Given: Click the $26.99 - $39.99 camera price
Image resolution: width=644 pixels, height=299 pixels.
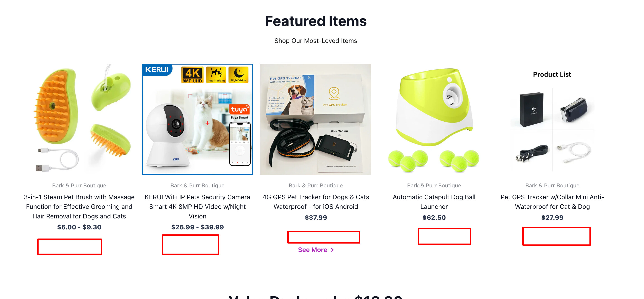Looking at the screenshot, I should coord(197,227).
